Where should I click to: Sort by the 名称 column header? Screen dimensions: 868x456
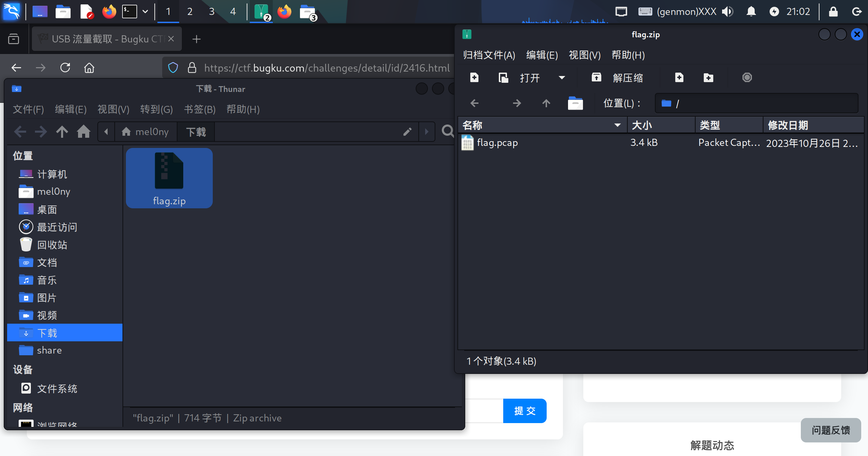click(x=542, y=125)
